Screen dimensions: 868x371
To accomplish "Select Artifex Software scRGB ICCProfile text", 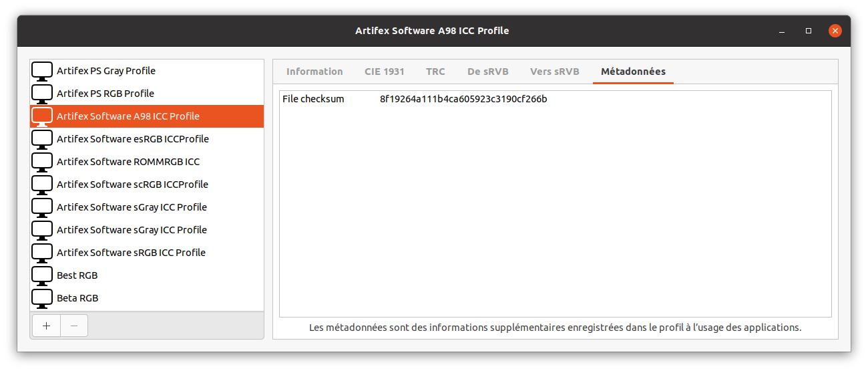I will click(x=132, y=184).
